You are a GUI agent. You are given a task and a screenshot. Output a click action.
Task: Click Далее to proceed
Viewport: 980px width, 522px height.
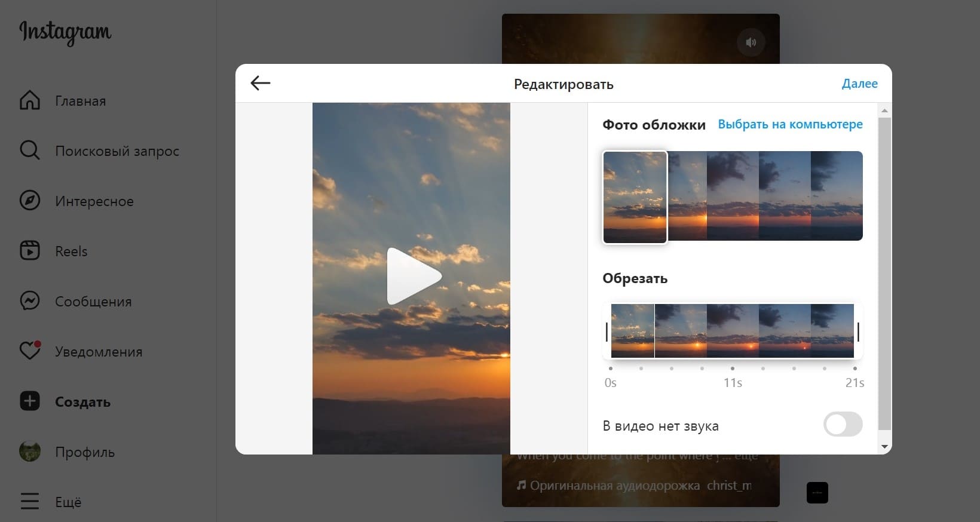[x=859, y=84]
